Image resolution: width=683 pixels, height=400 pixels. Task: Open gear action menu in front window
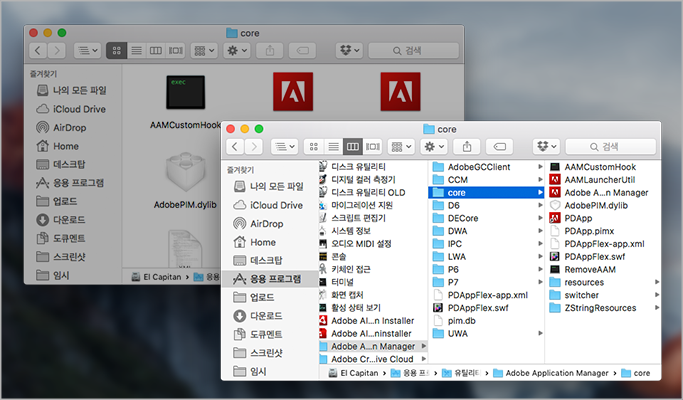(x=434, y=147)
